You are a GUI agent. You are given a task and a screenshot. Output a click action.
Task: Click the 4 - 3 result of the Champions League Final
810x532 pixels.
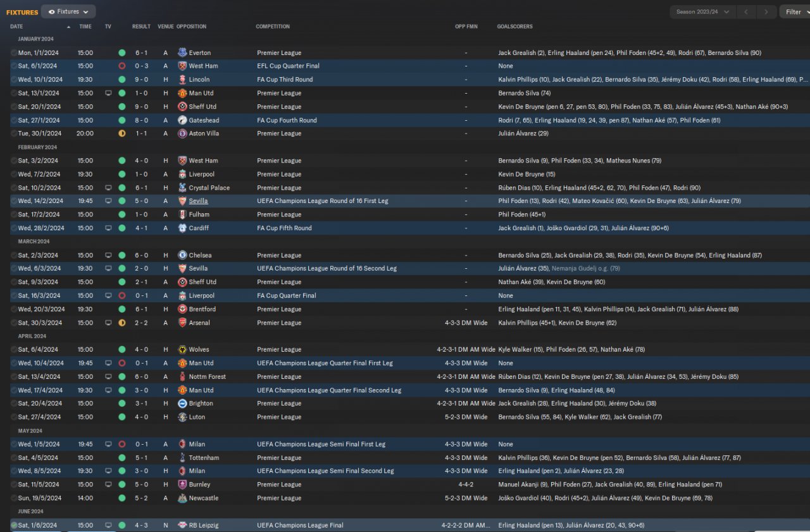[141, 525]
